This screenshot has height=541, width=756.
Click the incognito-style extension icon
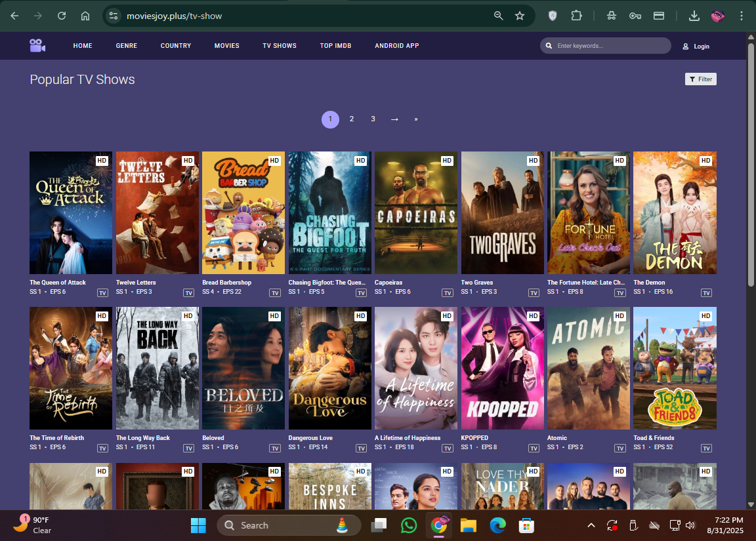(x=612, y=16)
